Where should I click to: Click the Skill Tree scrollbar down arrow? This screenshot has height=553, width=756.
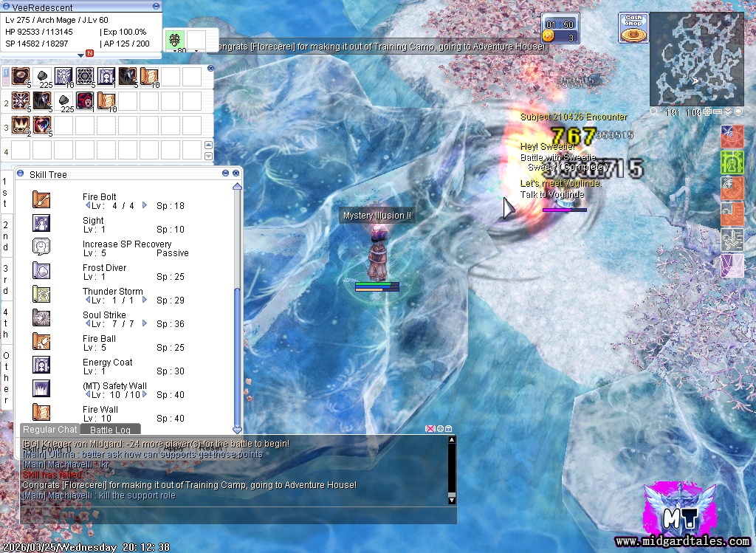pyautogui.click(x=237, y=429)
